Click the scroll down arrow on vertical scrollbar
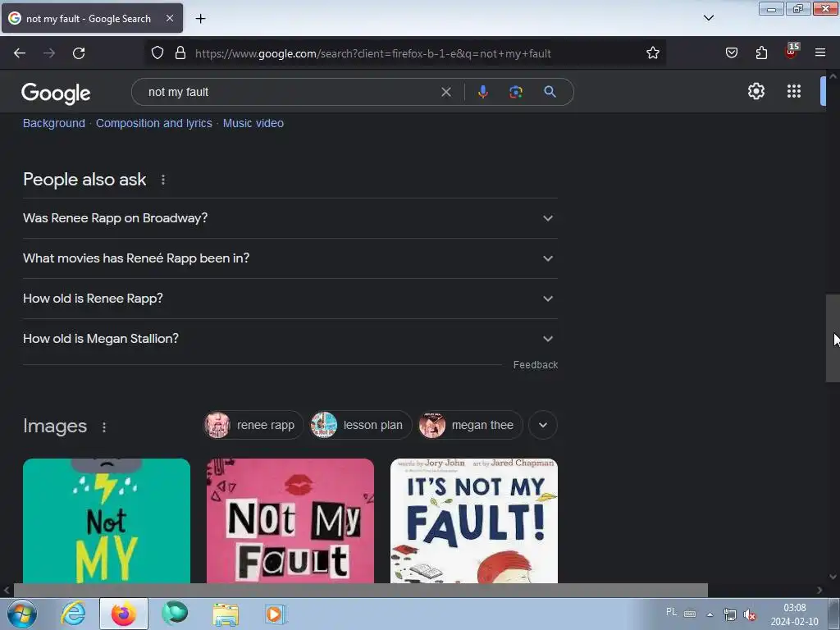Viewport: 840px width, 630px height. [x=833, y=577]
